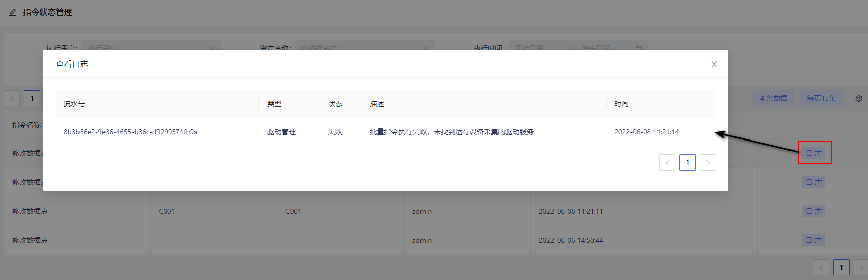
Task: Click 修改数据点 in the 14:50:44 row
Action: [30, 240]
